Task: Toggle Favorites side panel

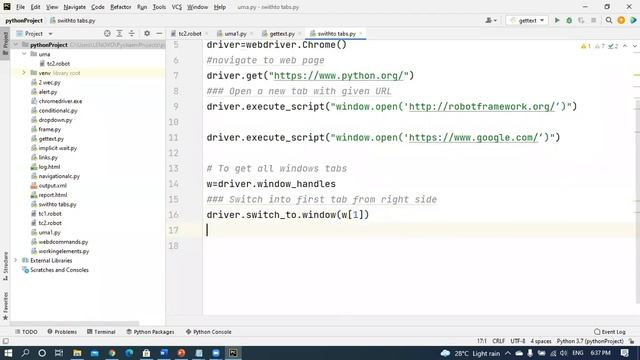Action: point(5,306)
